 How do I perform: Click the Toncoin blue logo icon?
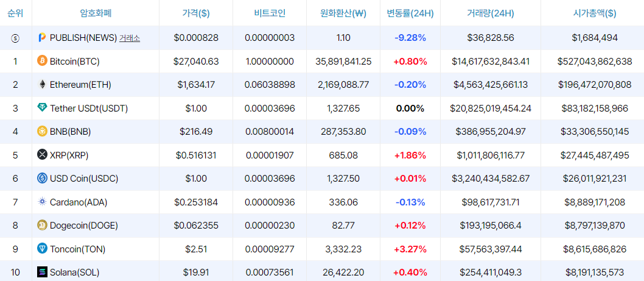point(42,249)
